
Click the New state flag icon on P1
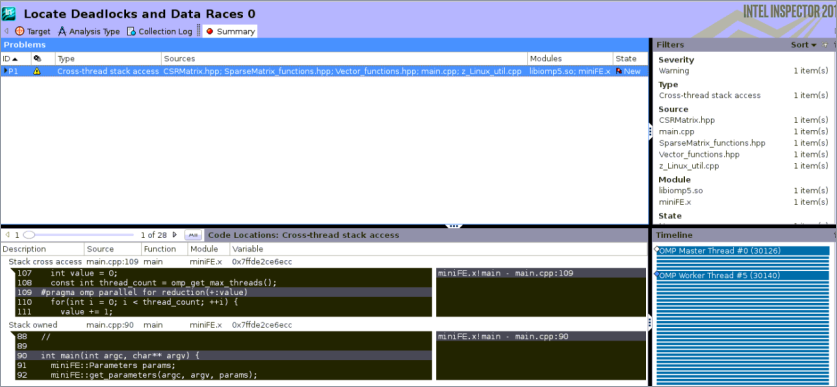[x=619, y=70]
